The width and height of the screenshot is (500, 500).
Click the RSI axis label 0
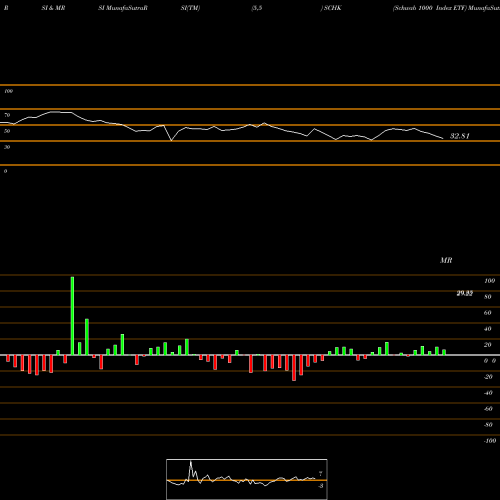click(x=5, y=171)
